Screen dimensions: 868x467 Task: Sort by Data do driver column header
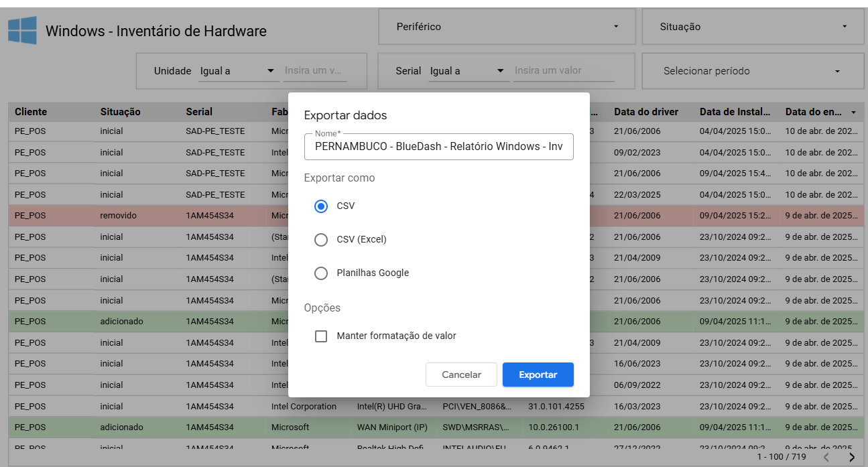(x=645, y=112)
